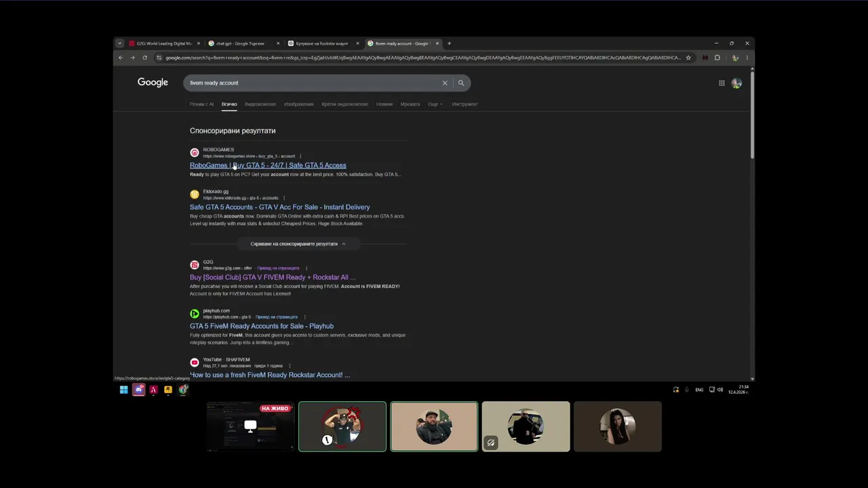
Task: Select the long-haired woman participant tile
Action: click(617, 426)
